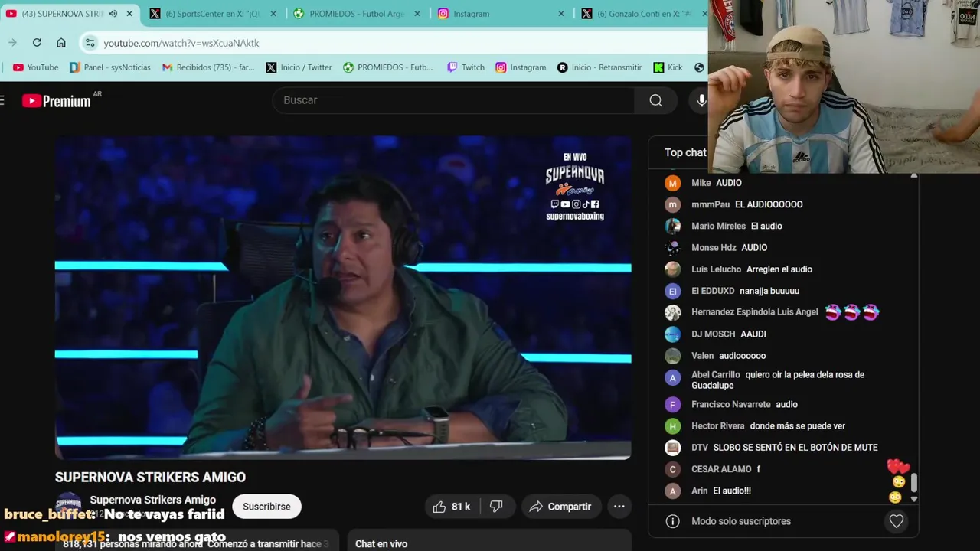This screenshot has width=980, height=551.
Task: Open the YouTube bookmark
Action: click(x=35, y=67)
